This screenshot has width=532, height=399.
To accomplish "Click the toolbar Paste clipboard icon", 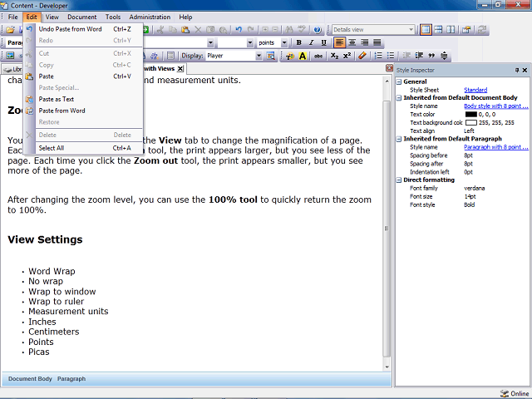I will (x=185, y=30).
